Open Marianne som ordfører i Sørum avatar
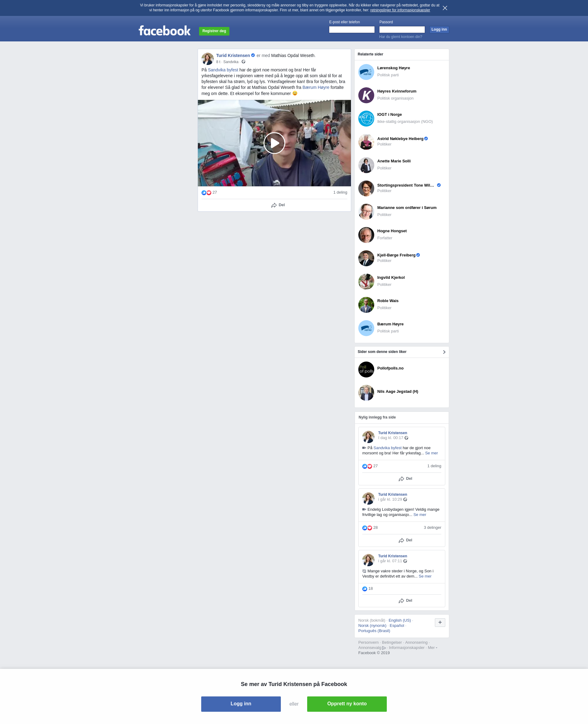 [x=366, y=212]
